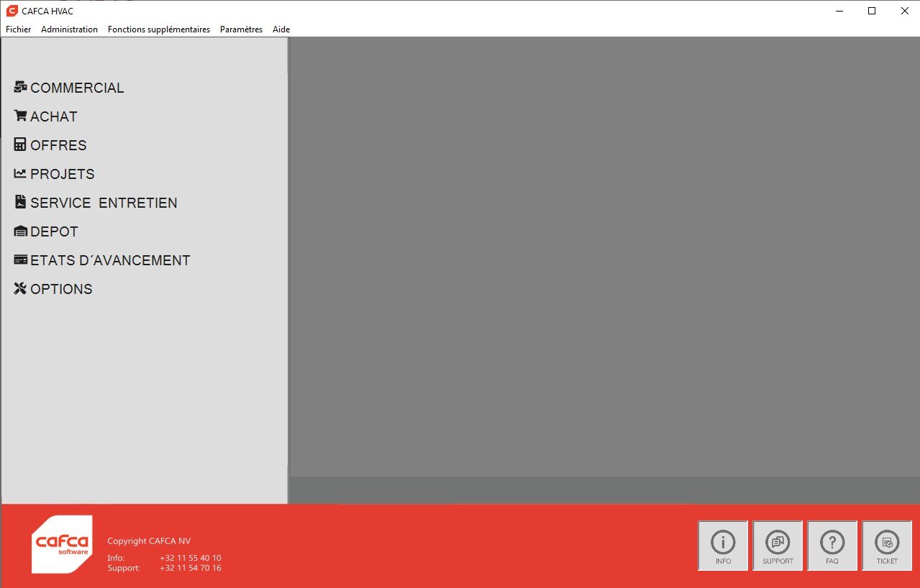This screenshot has width=920, height=588.
Task: Click the OPTIONS tools icon
Action: click(x=20, y=288)
